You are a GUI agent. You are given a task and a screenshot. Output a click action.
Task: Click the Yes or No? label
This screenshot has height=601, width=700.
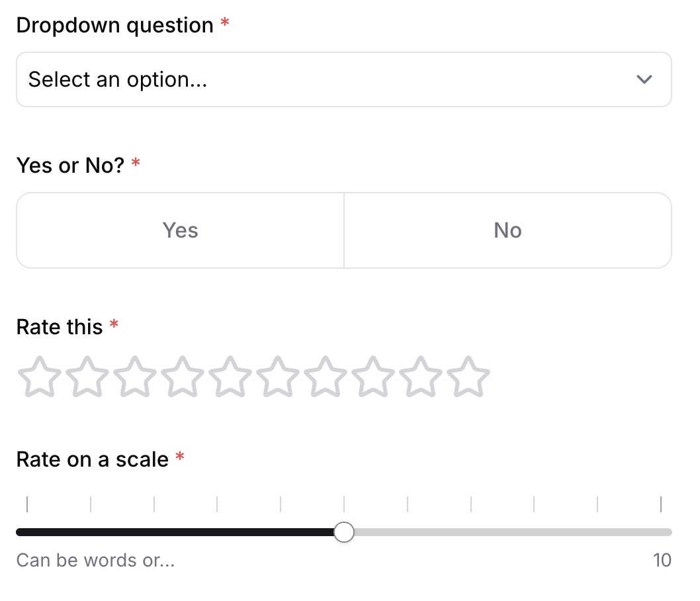coord(70,165)
